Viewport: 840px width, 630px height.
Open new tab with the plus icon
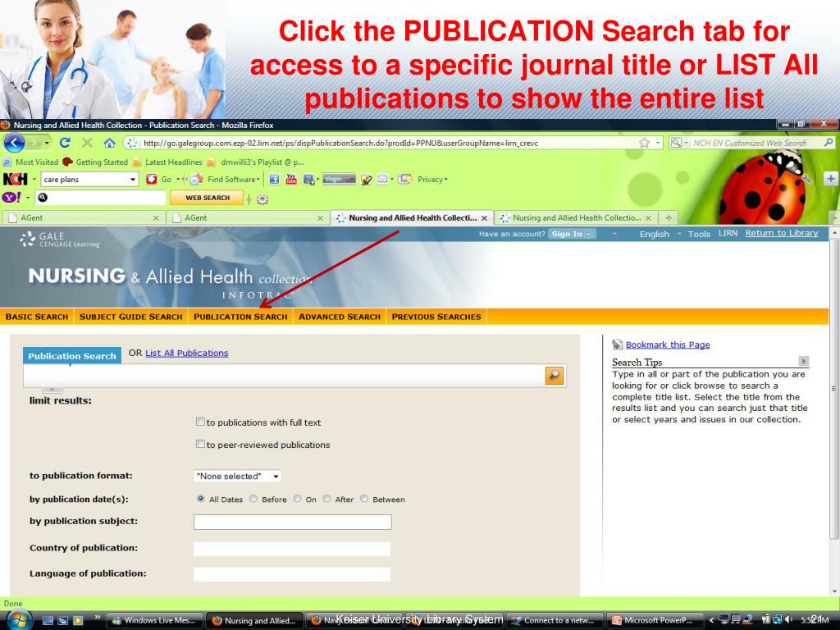pyautogui.click(x=668, y=218)
